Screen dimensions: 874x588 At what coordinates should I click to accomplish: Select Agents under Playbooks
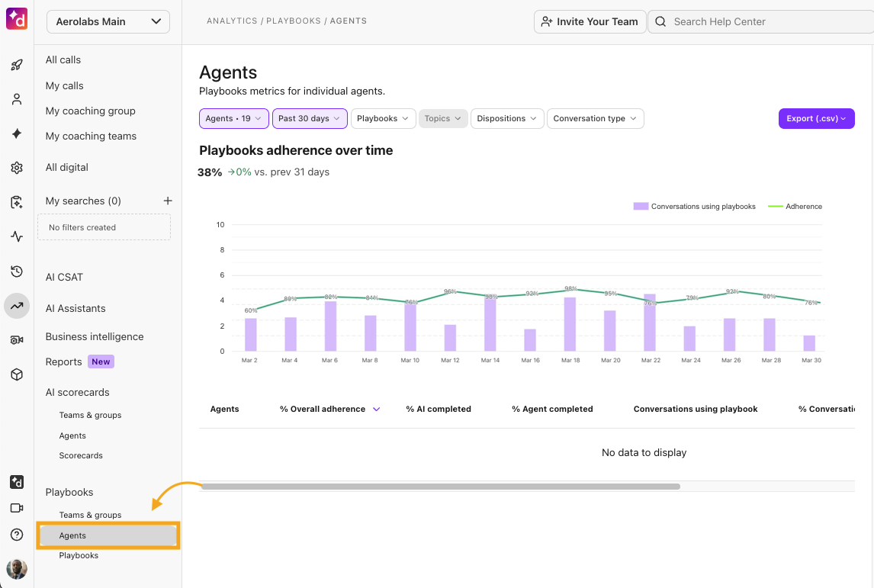[108, 535]
